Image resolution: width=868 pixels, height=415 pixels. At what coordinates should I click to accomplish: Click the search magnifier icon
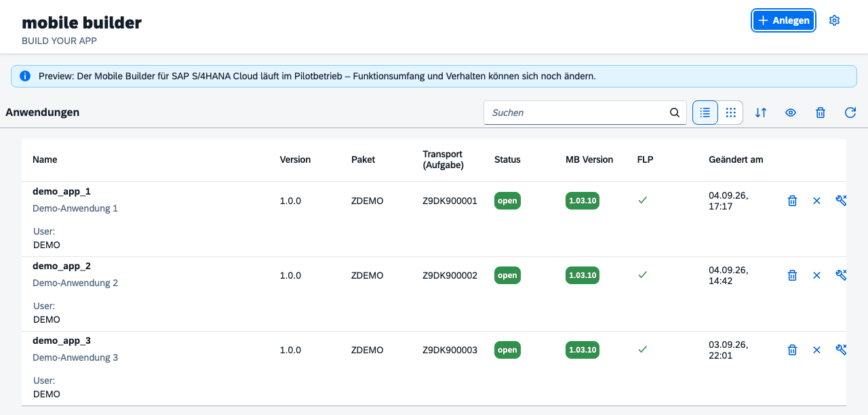675,113
